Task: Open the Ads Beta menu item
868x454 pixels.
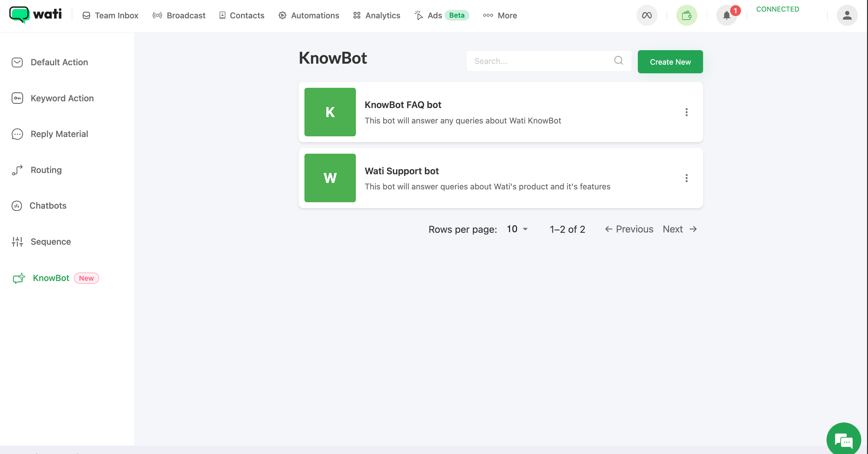Action: point(441,15)
